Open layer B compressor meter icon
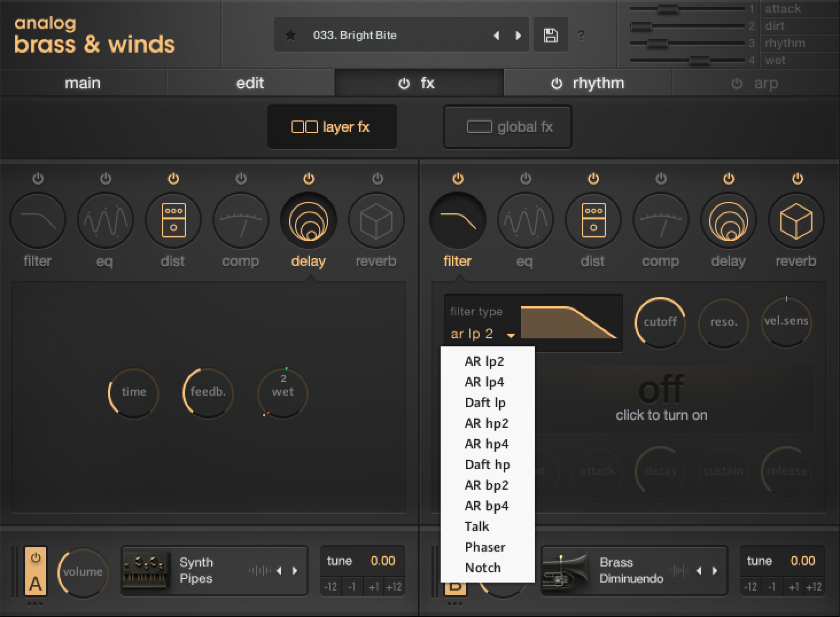This screenshot has width=840, height=617. click(x=660, y=220)
